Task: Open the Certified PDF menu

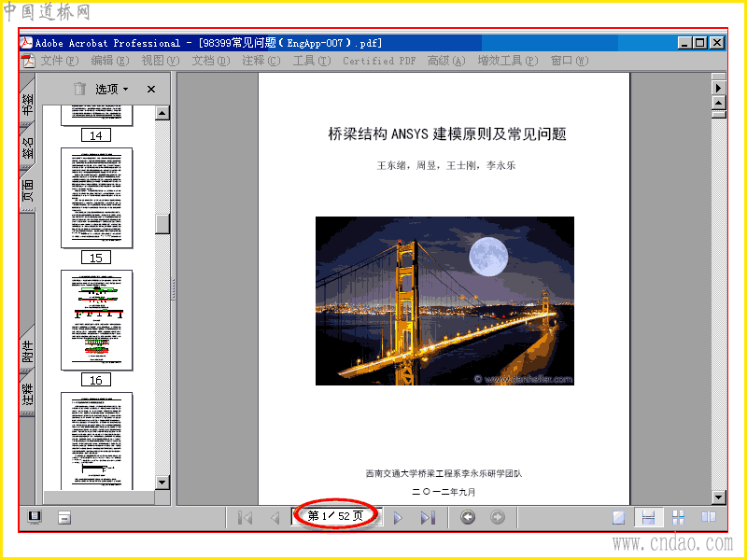Action: tap(379, 61)
